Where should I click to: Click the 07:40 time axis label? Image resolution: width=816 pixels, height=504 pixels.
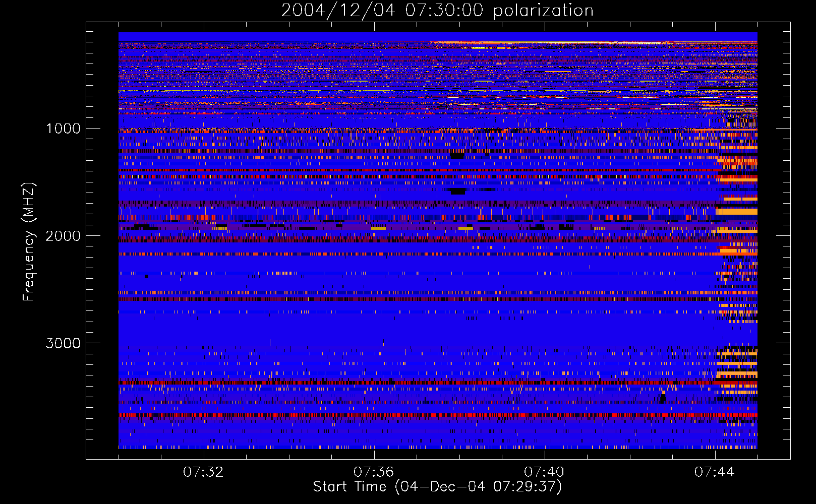coord(544,472)
